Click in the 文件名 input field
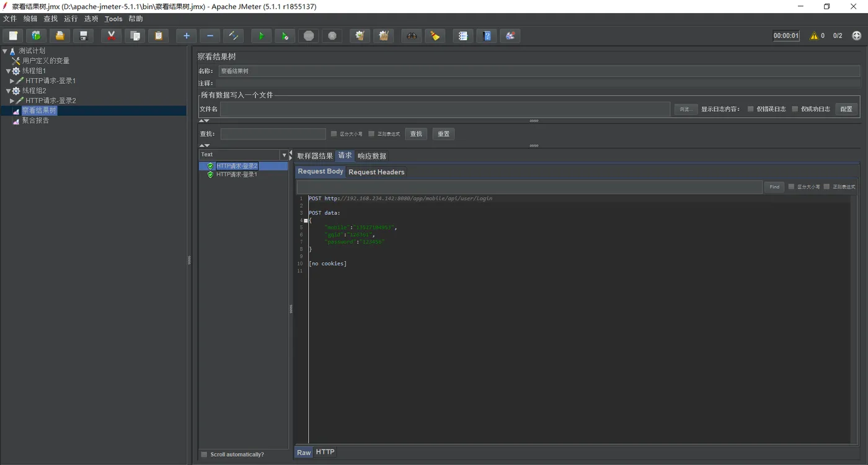 [445, 109]
